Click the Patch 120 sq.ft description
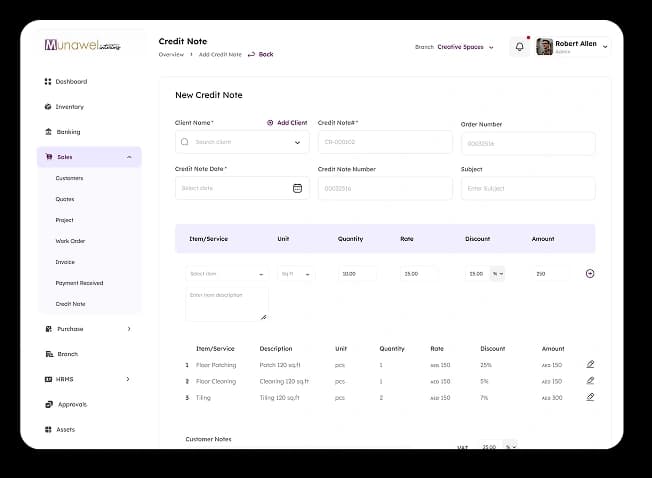This screenshot has width=652, height=478. pos(280,365)
